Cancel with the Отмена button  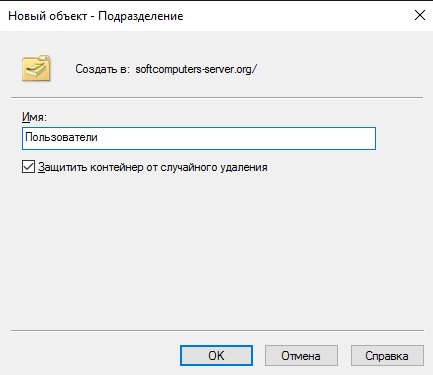(301, 355)
